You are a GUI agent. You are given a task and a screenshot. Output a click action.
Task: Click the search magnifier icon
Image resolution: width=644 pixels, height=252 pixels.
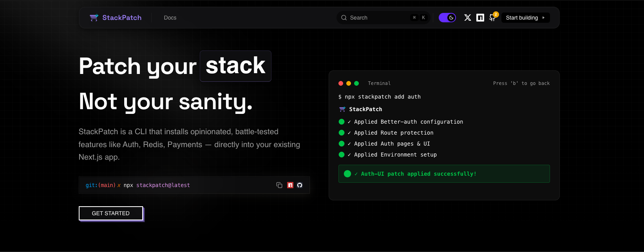pyautogui.click(x=344, y=18)
